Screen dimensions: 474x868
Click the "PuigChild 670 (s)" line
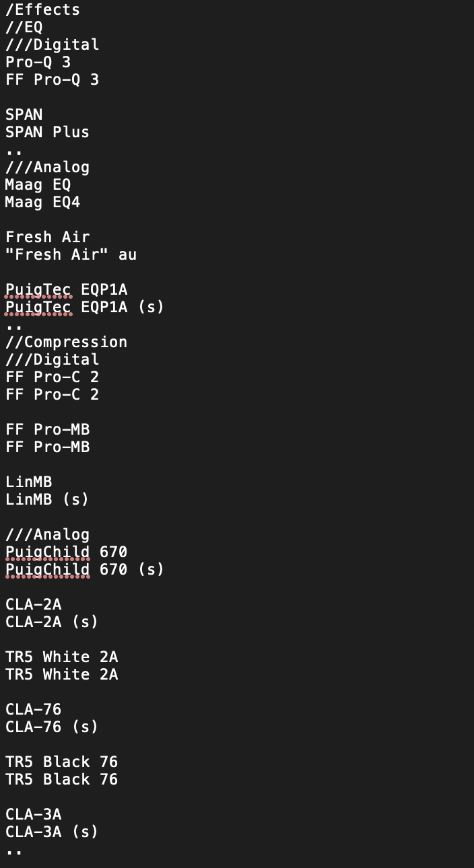85,570
